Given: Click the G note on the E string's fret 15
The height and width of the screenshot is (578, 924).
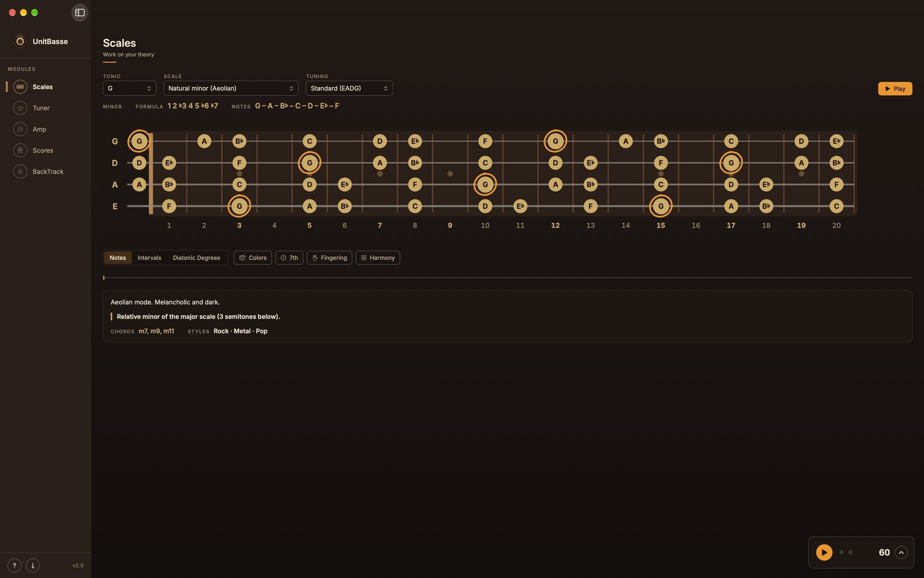Looking at the screenshot, I should [661, 206].
